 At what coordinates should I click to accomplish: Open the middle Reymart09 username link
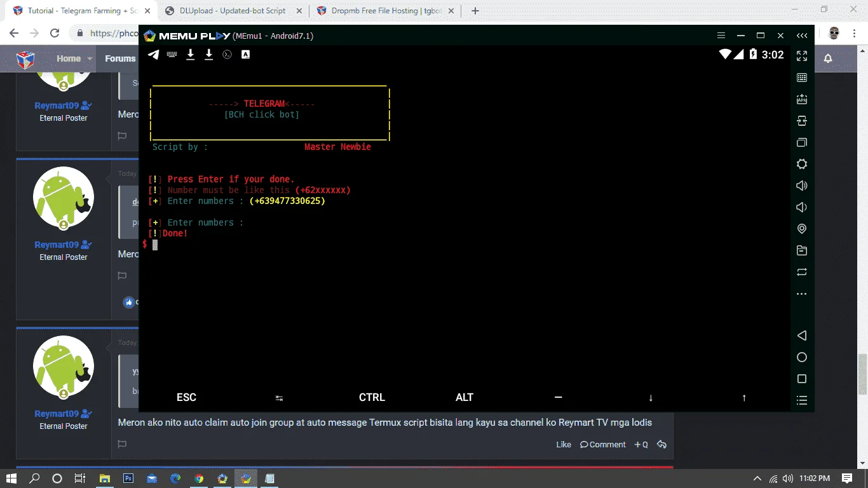point(58,245)
